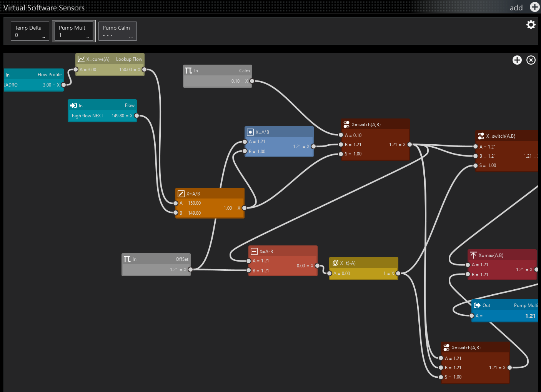Open the Temp Delta tab ellipsis menu
The width and height of the screenshot is (541, 392).
pyautogui.click(x=43, y=37)
